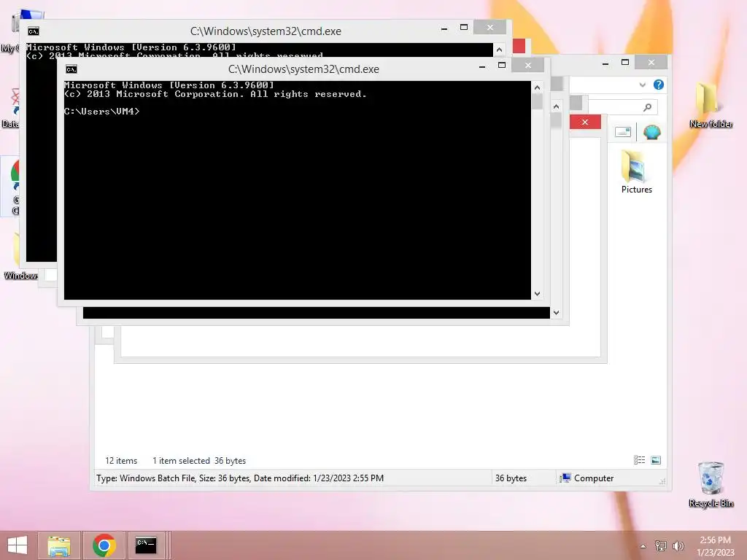747x560 pixels.
Task: Switch Explorer to details view icon
Action: (639, 460)
